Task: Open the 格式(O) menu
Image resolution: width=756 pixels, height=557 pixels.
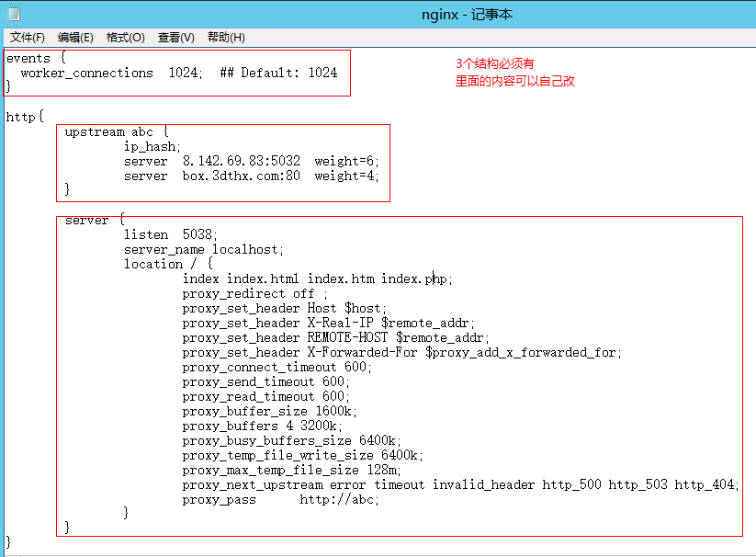Action: tap(126, 38)
